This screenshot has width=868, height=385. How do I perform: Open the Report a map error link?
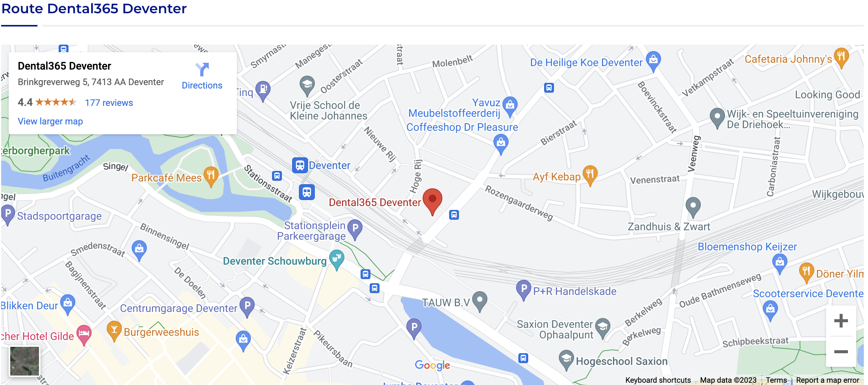click(x=828, y=380)
